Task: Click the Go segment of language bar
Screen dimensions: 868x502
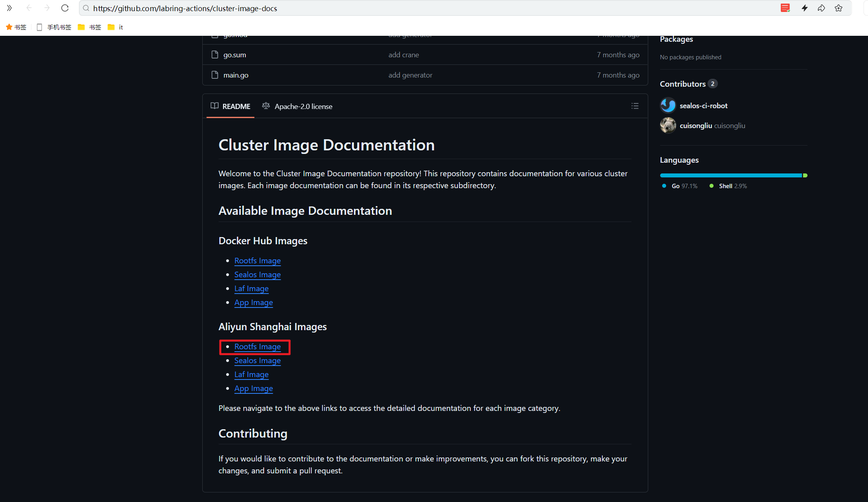Action: point(731,175)
